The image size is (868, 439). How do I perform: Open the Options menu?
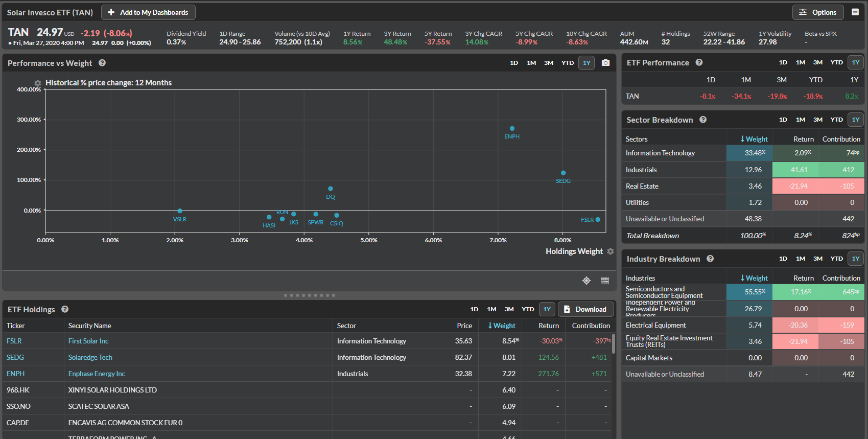click(817, 12)
